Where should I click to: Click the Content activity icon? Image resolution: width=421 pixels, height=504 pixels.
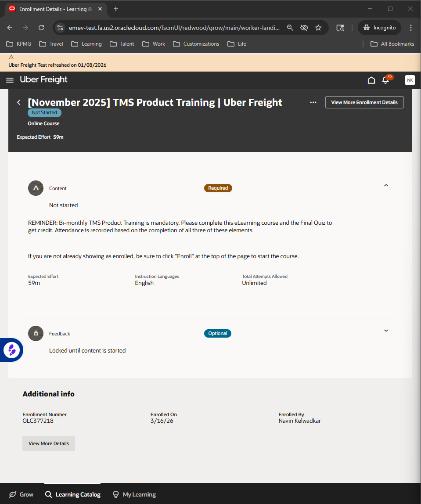click(x=36, y=188)
